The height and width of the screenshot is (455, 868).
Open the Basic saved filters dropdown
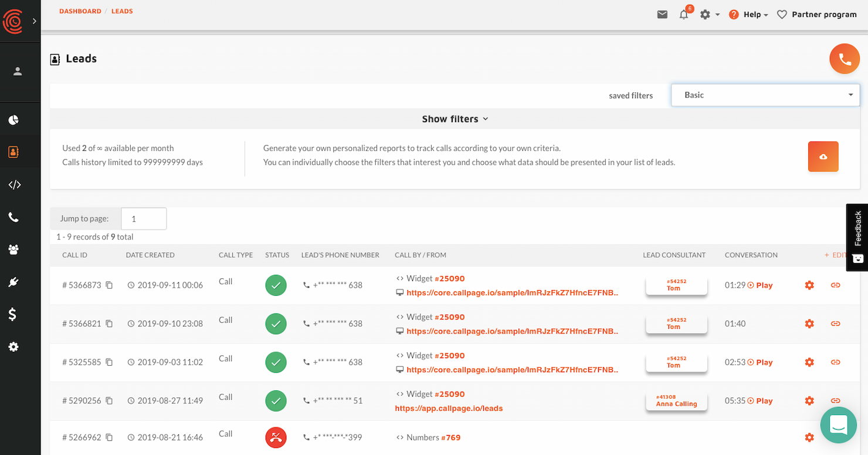point(765,95)
